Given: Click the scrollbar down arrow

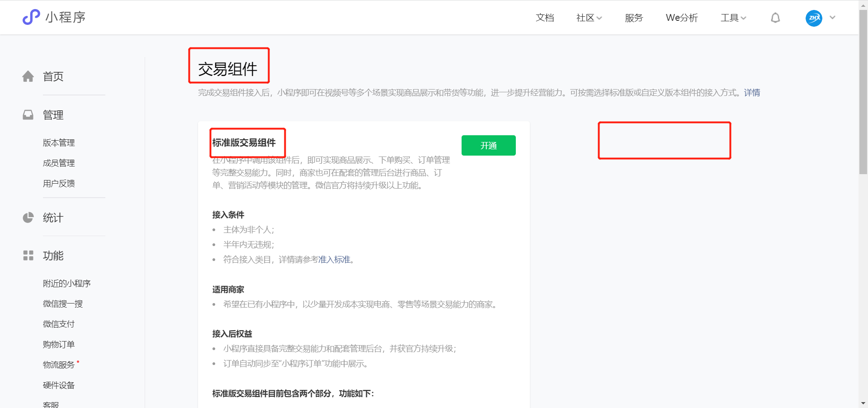Looking at the screenshot, I should pos(863,403).
